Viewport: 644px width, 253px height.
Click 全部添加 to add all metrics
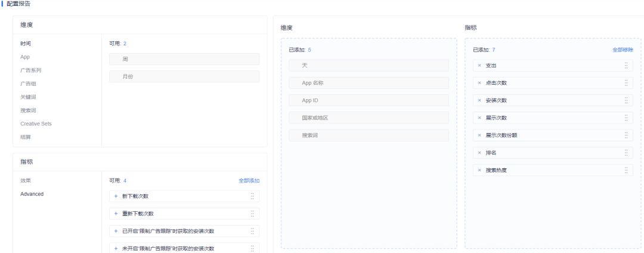pos(249,181)
